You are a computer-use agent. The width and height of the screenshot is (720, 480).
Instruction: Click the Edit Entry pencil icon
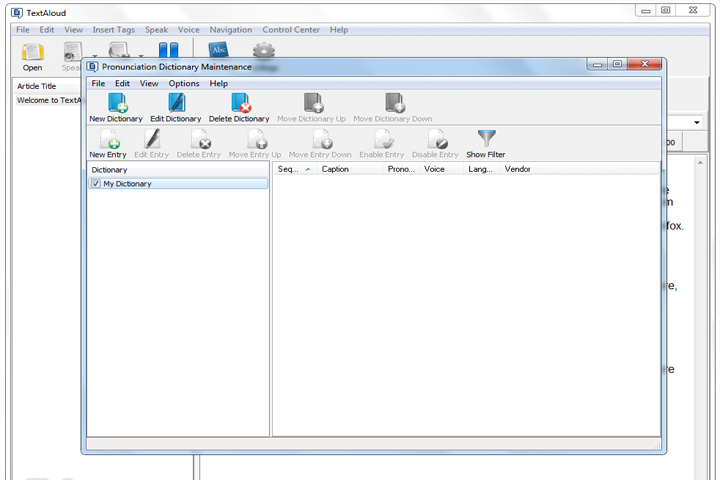tap(152, 139)
